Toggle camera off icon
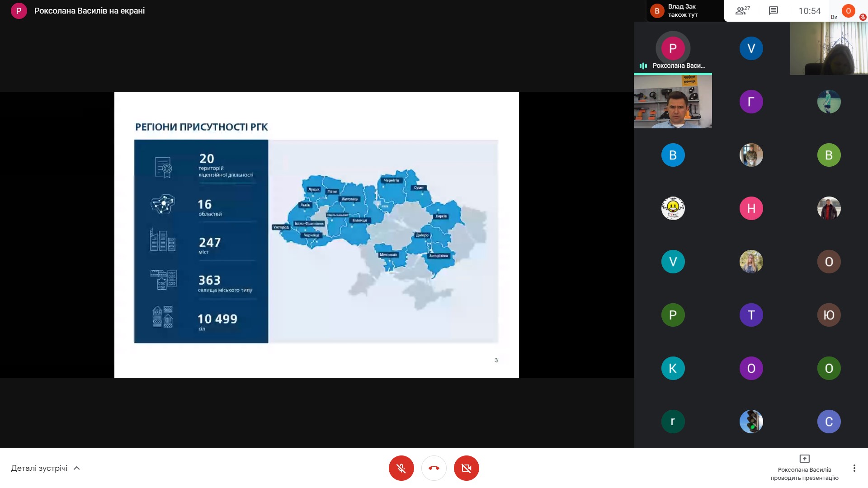Image resolution: width=868 pixels, height=488 pixels. (x=467, y=468)
